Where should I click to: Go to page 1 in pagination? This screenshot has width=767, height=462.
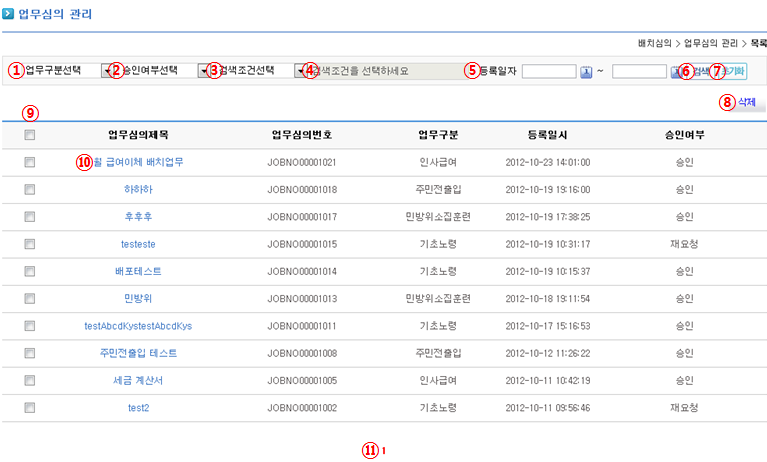point(384,451)
